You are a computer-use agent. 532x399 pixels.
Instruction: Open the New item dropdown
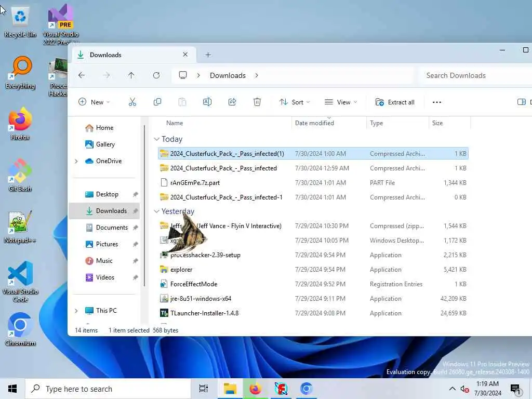tap(94, 102)
